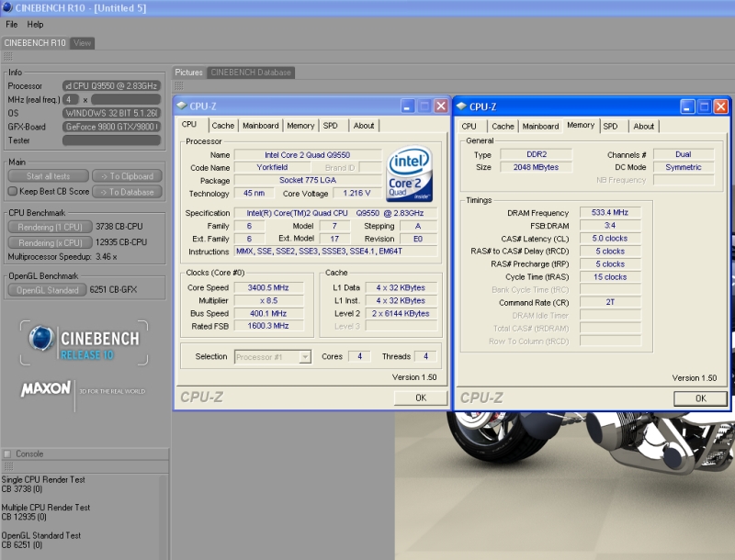Viewport: 735px width, 560px height.
Task: Click the Bus Speed value 400.1 MHz
Action: (x=268, y=313)
